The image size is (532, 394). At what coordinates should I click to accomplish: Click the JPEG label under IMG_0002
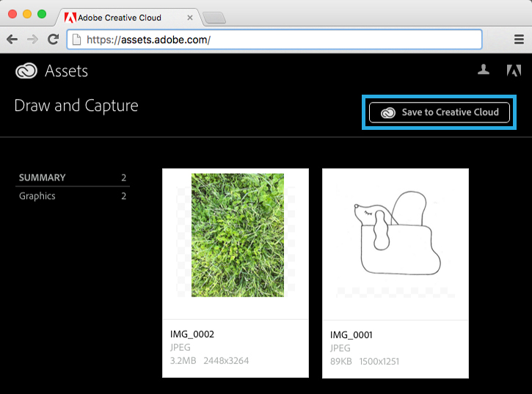pyautogui.click(x=181, y=348)
